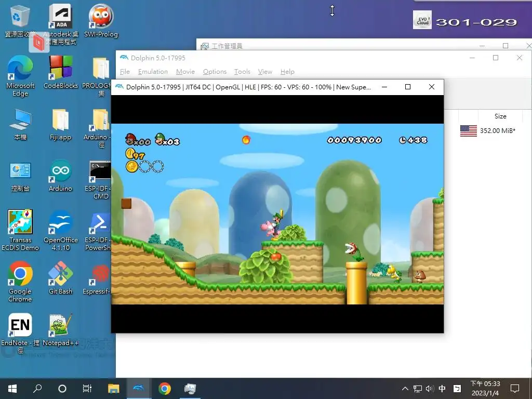Open Dolphin Emulation menu

(153, 72)
